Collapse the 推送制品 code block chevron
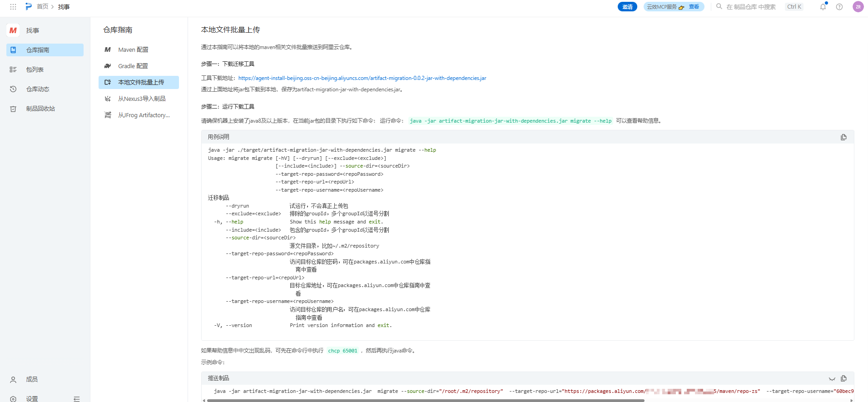Screen dimensions: 868x402 point(832,378)
